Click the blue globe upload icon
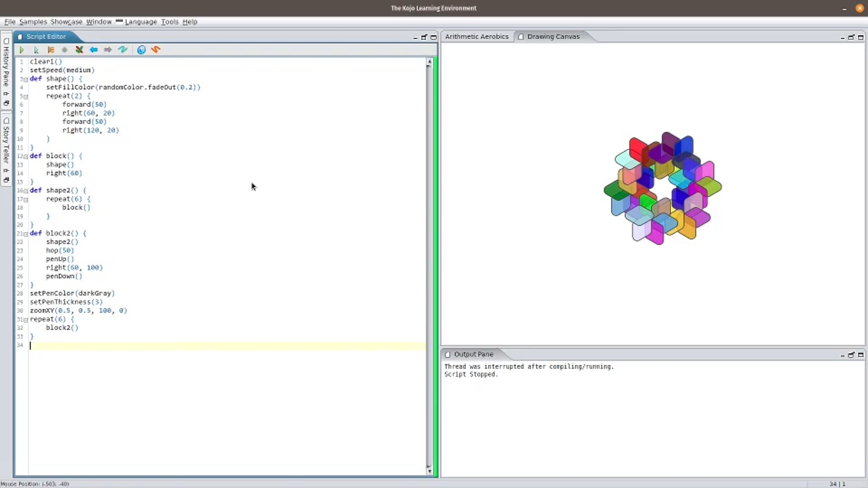 click(x=141, y=50)
